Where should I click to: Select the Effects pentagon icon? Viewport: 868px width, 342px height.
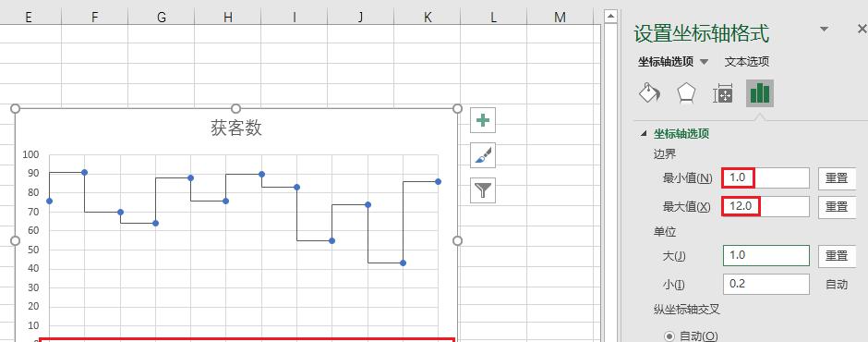686,93
